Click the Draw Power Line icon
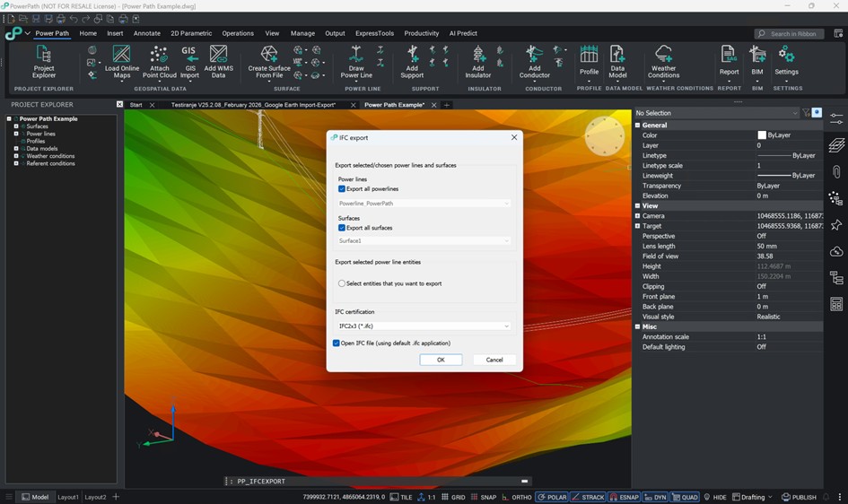 click(356, 61)
